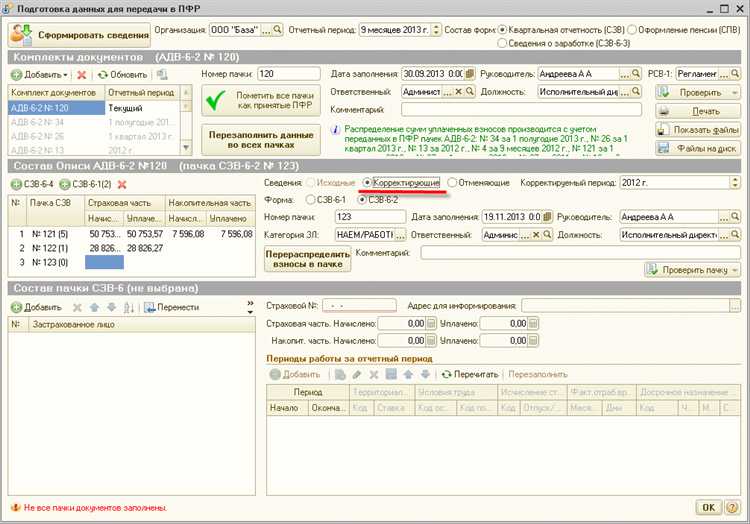This screenshot has width=750, height=524.
Task: Click Перезаполнить данные во всех пачках
Action: (x=264, y=141)
